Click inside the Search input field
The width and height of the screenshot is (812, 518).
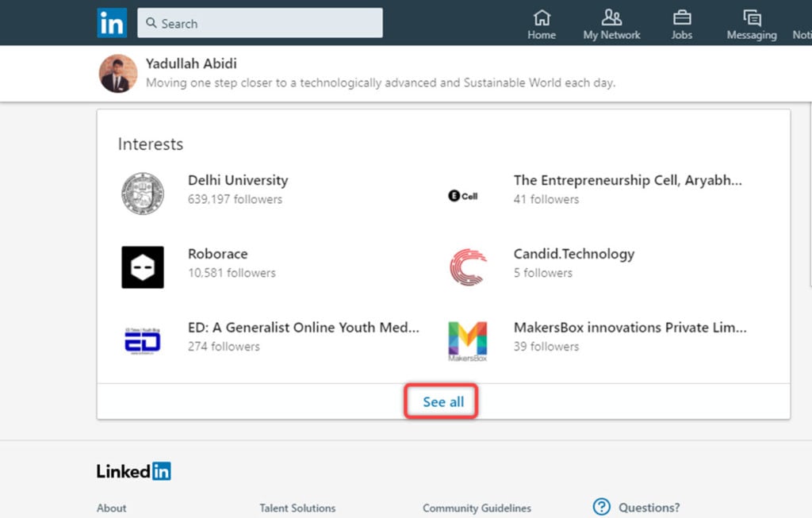point(260,23)
